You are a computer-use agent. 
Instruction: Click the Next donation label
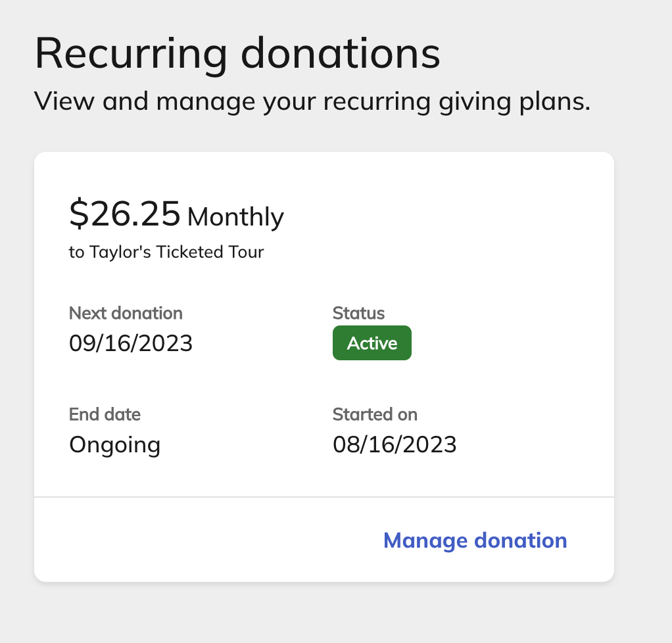pos(126,313)
